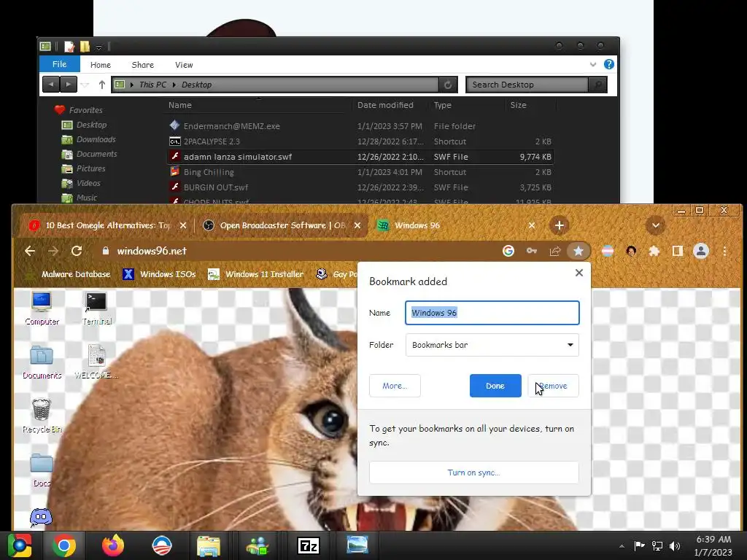747x560 pixels.
Task: Click Turn on sync... button
Action: [x=473, y=472]
